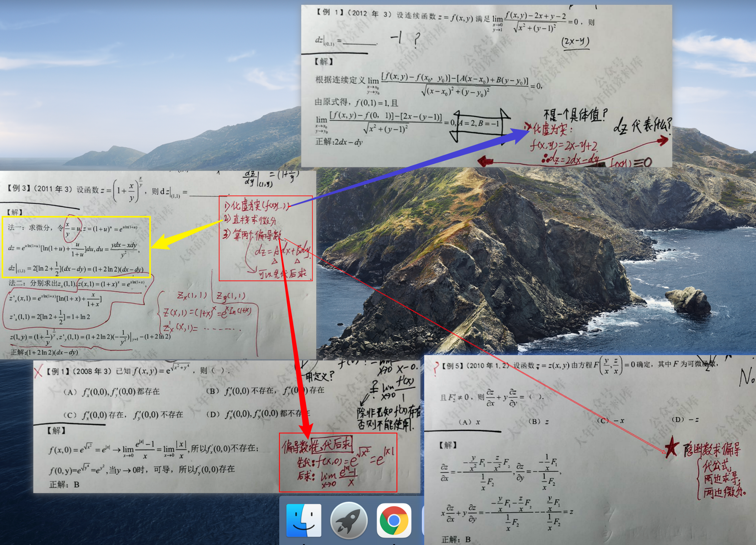756x545 pixels.
Task: Click the handwritten 3)算两个偏导数 line
Action: coord(252,235)
